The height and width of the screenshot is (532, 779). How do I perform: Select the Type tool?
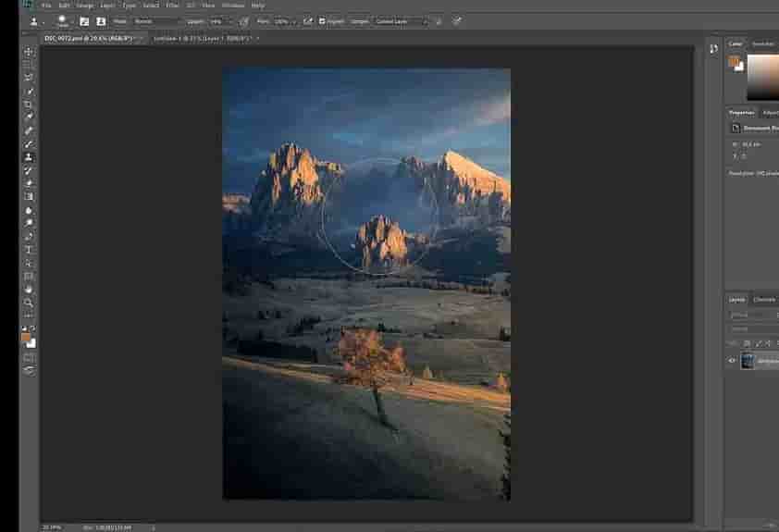click(29, 250)
